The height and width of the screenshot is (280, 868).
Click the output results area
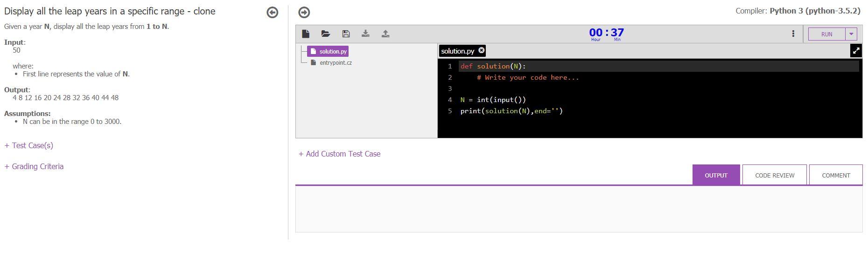579,209
